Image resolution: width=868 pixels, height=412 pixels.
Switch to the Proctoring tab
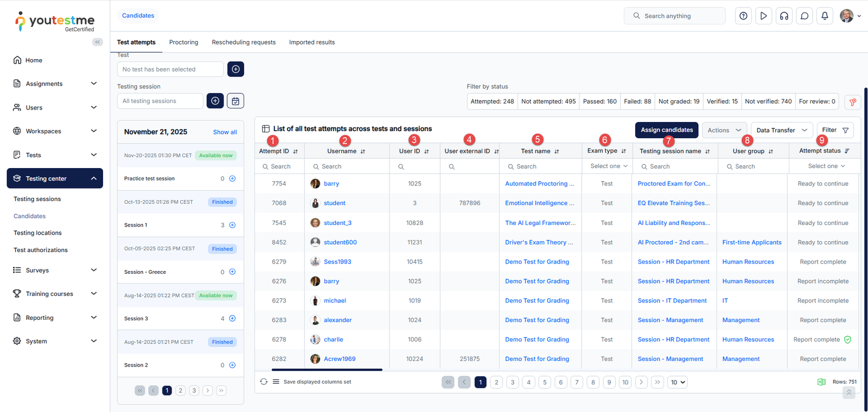(x=183, y=42)
